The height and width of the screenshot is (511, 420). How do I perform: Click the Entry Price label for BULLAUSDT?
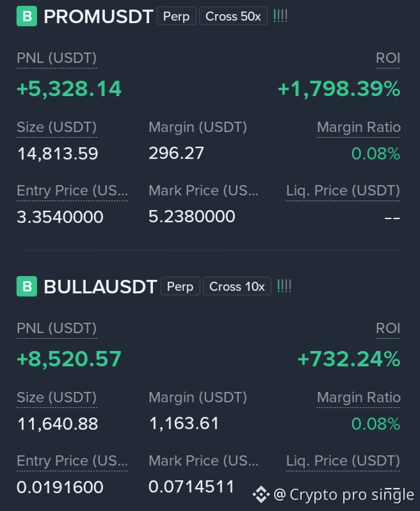(x=72, y=460)
